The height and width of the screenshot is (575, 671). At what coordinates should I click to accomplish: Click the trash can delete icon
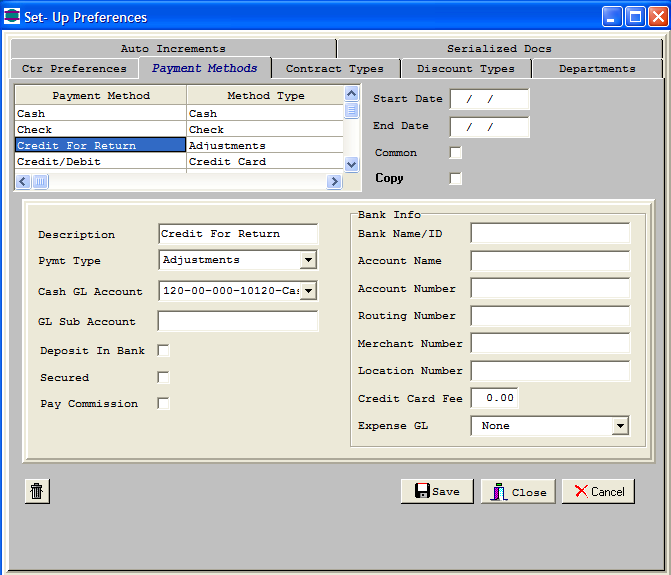(37, 491)
